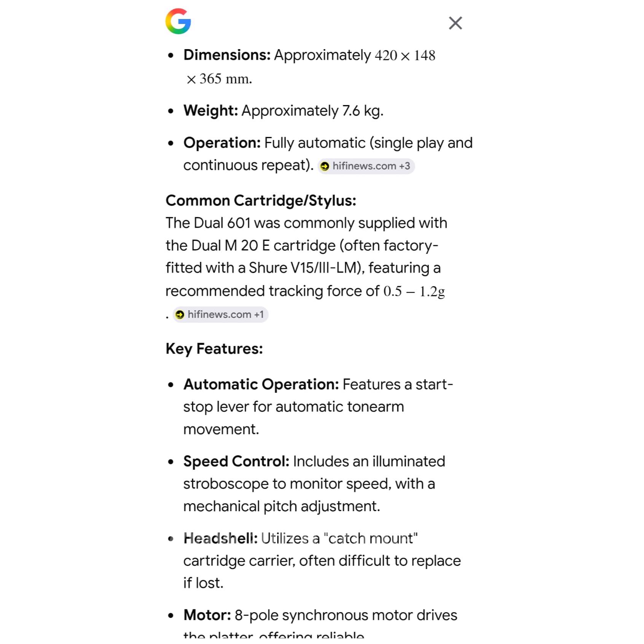The image size is (644, 644).
Task: Click the 7.6 kg weight value
Action: click(x=362, y=111)
